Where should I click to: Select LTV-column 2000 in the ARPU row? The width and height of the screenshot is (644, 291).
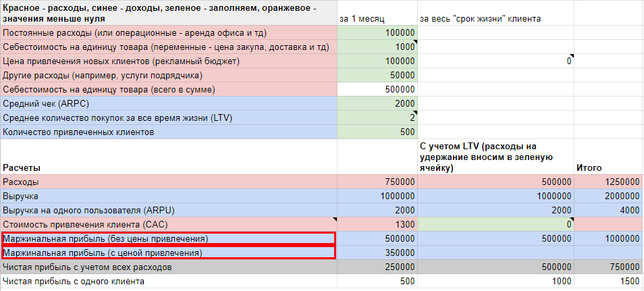pos(495,210)
